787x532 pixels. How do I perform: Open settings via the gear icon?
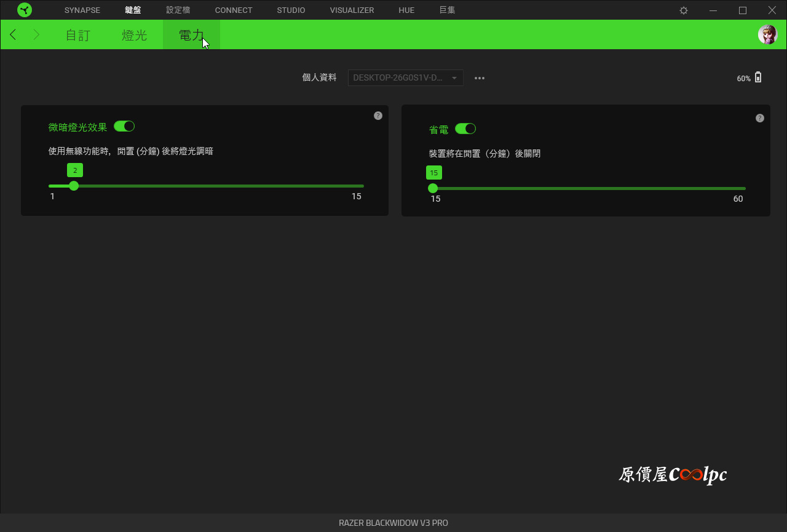[x=684, y=10]
